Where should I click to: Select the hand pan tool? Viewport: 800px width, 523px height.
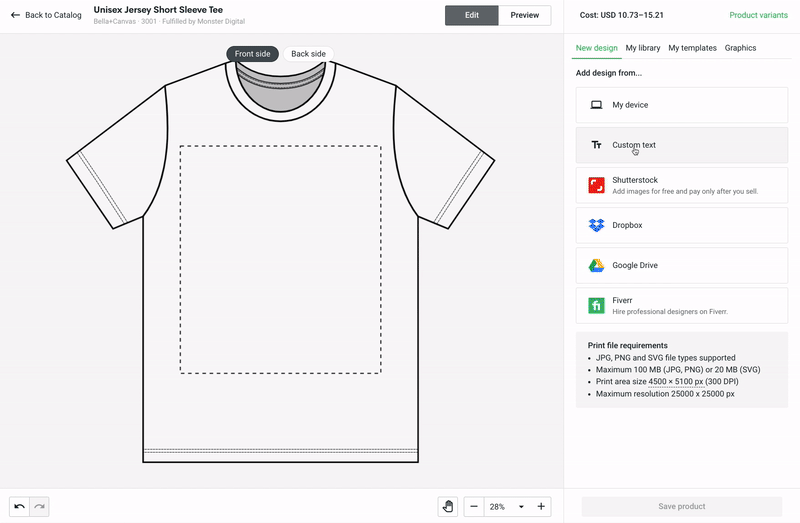447,507
